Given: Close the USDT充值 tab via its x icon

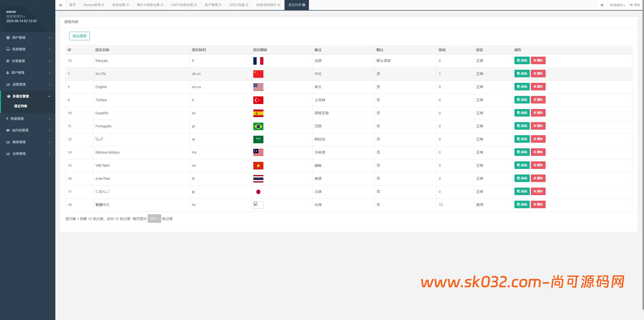Looking at the screenshot, I should pos(247,5).
